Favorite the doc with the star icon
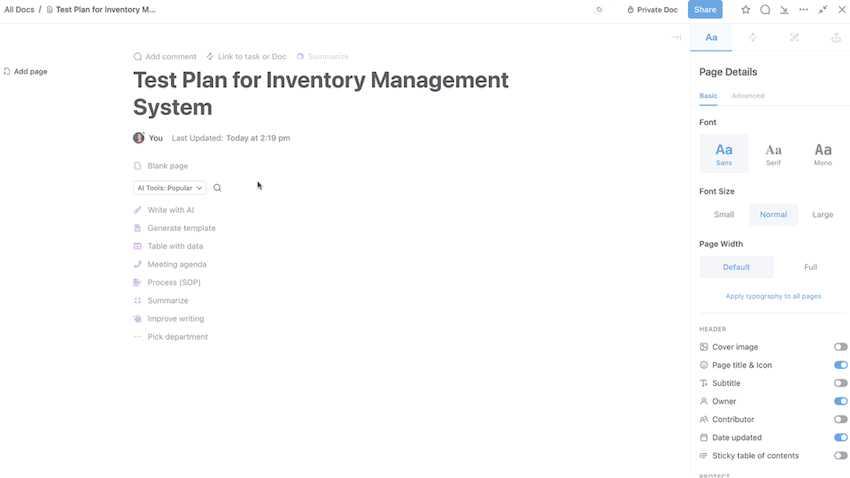Screen dimensions: 850x478 tap(746, 10)
